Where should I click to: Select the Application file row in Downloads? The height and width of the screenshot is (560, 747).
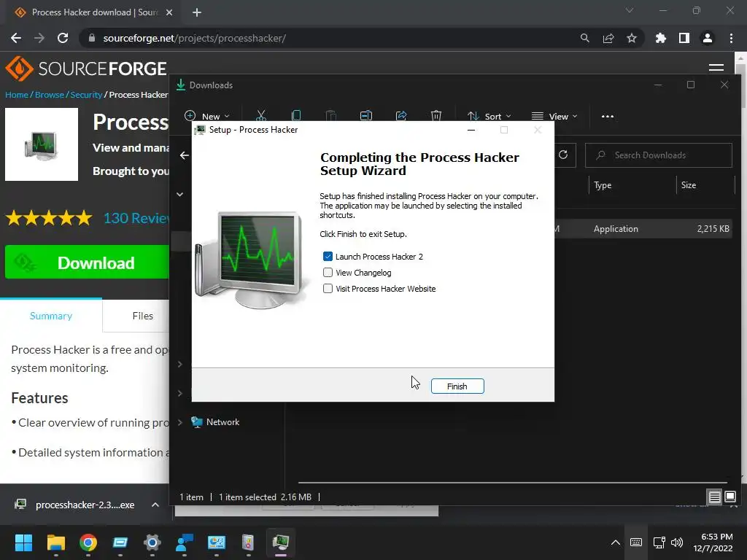click(643, 228)
